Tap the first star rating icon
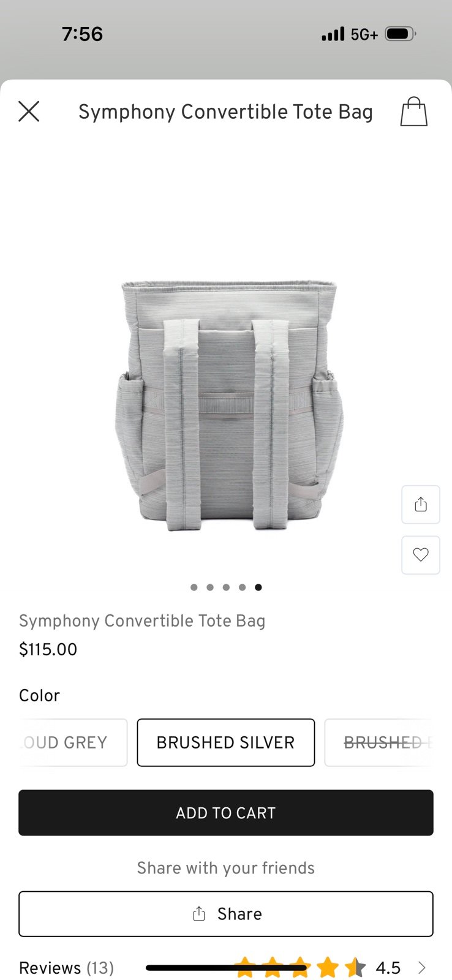The image size is (452, 980). pos(245,968)
